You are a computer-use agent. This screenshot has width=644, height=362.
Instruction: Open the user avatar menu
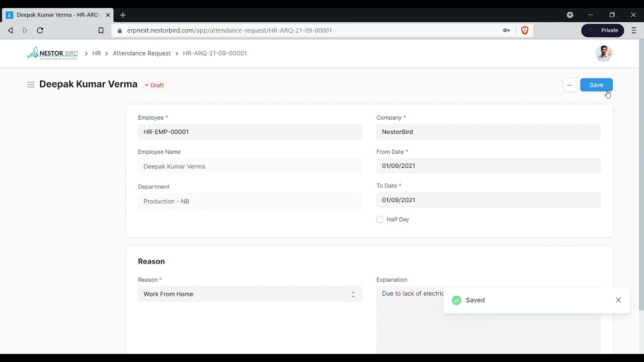[x=604, y=53]
